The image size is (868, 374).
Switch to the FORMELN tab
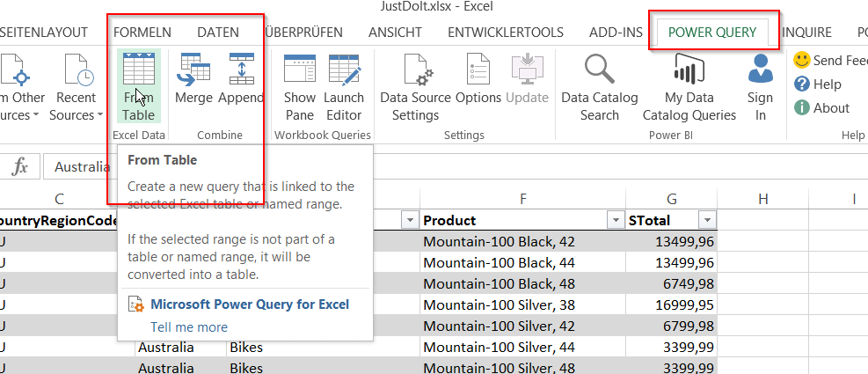pos(142,33)
